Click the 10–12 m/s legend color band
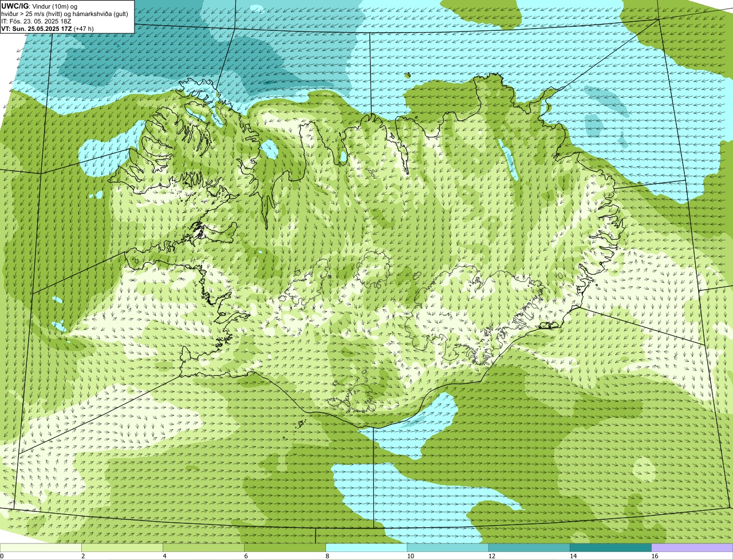 pos(448,547)
